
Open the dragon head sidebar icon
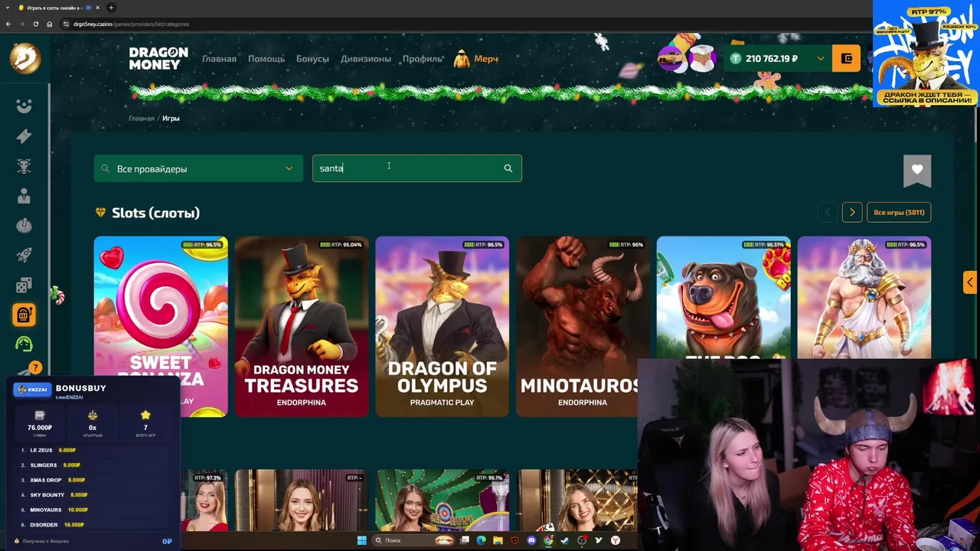[x=24, y=166]
